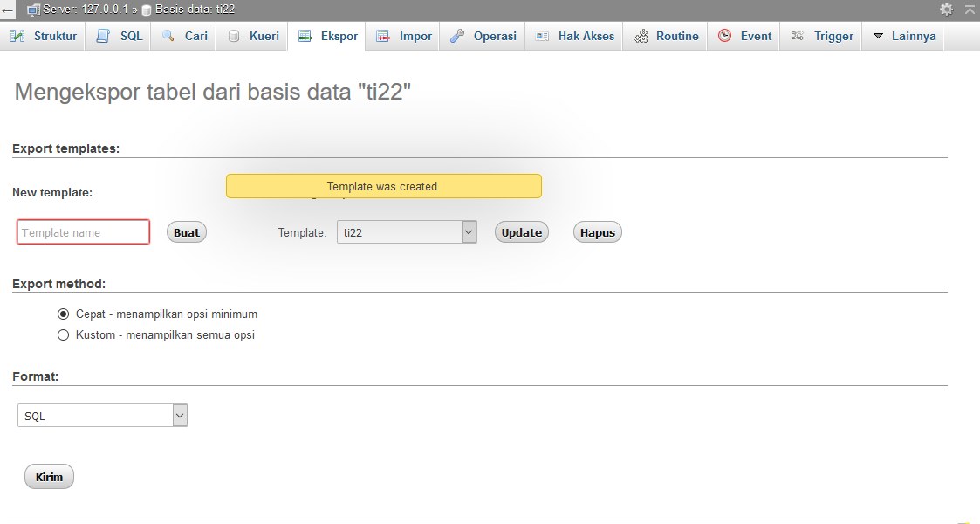Open the Struktur tab
980x524 pixels.
pos(43,35)
